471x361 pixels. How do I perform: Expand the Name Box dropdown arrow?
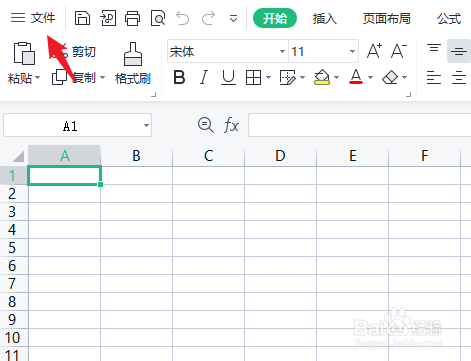click(146, 125)
